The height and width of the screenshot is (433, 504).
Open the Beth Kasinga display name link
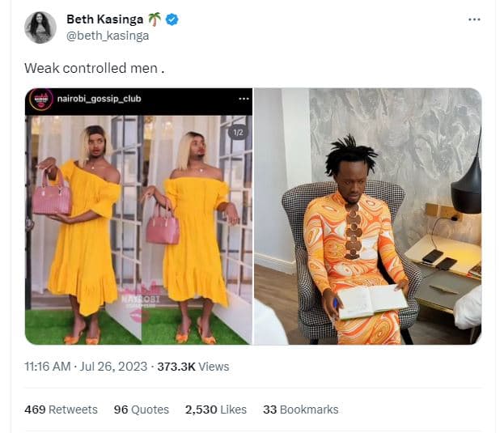(x=104, y=19)
